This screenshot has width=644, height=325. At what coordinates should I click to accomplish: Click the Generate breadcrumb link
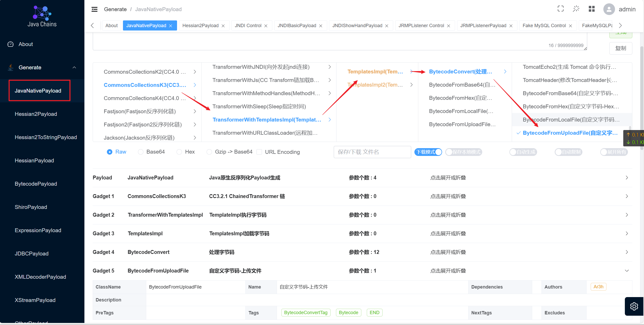(115, 9)
